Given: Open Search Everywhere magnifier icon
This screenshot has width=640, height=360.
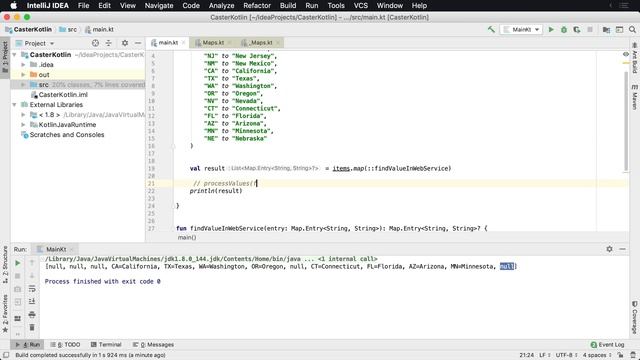Looking at the screenshot, I should tap(632, 29).
